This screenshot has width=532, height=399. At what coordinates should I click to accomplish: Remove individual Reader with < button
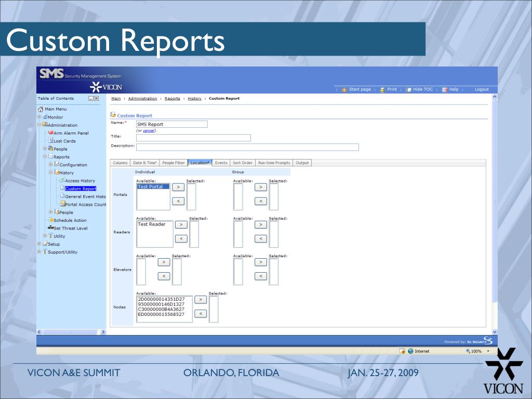pos(181,239)
